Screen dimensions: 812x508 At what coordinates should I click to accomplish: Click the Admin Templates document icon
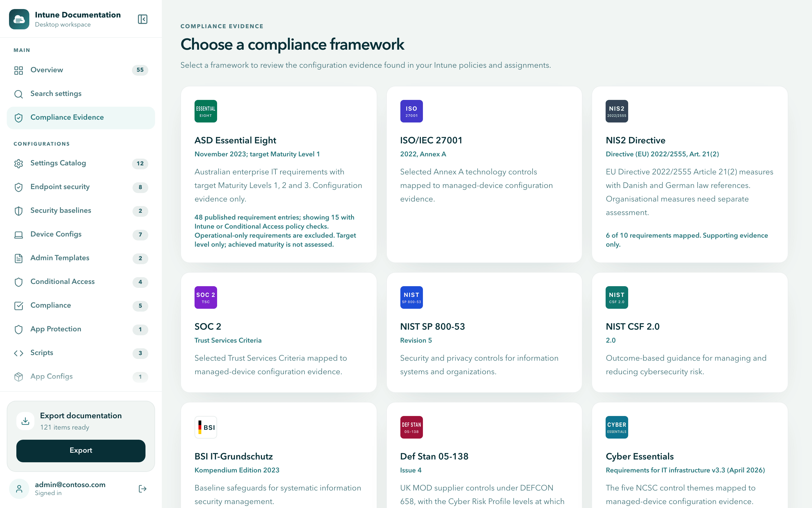18,258
